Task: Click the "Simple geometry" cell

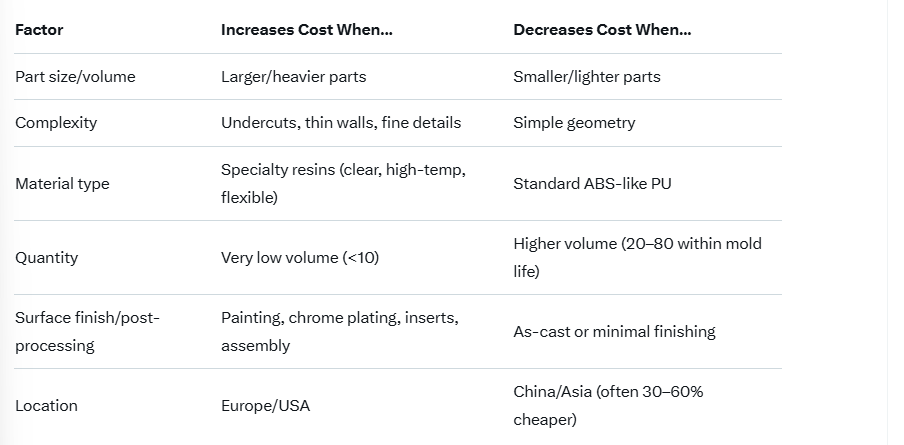Action: point(574,123)
